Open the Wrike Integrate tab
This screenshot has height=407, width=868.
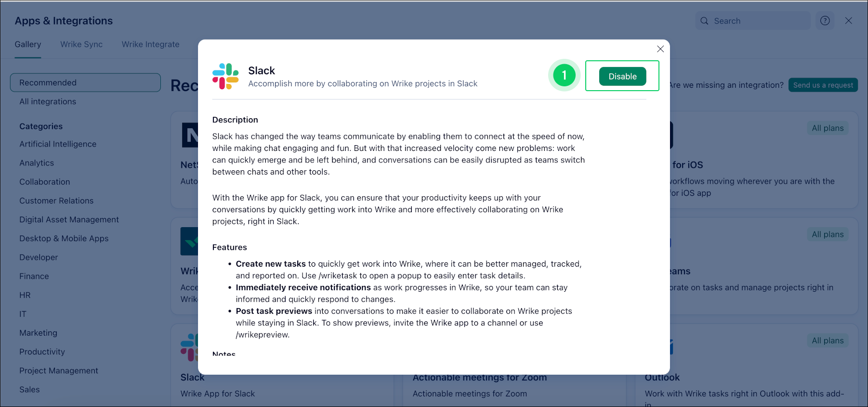(x=151, y=44)
